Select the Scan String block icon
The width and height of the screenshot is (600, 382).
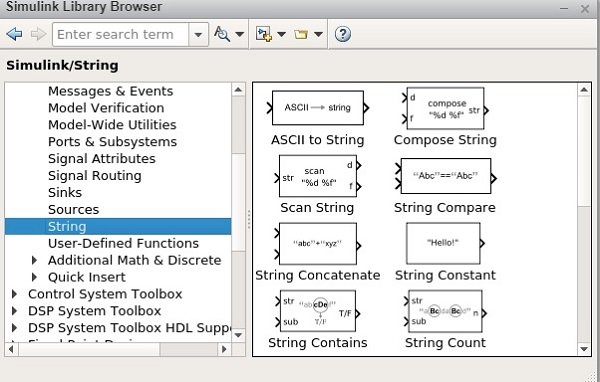coord(318,176)
